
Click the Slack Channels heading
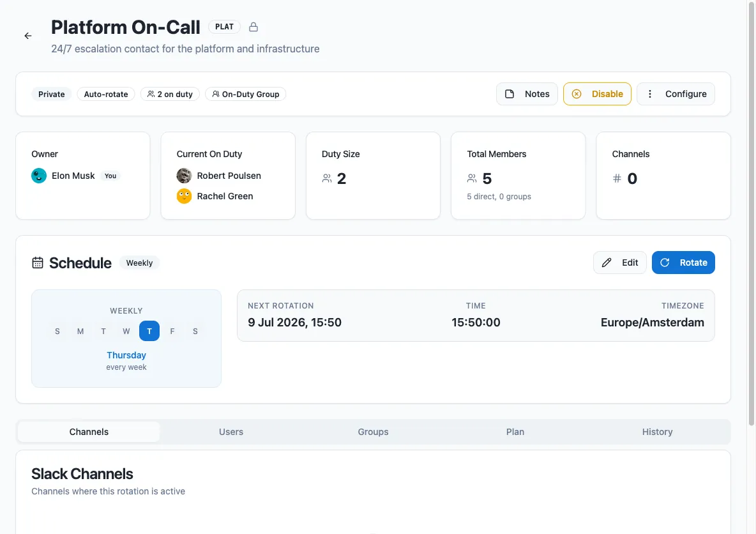[x=82, y=474]
